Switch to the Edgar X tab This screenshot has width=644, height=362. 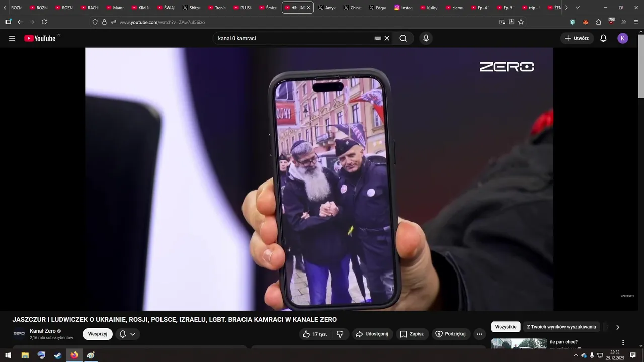point(378,8)
